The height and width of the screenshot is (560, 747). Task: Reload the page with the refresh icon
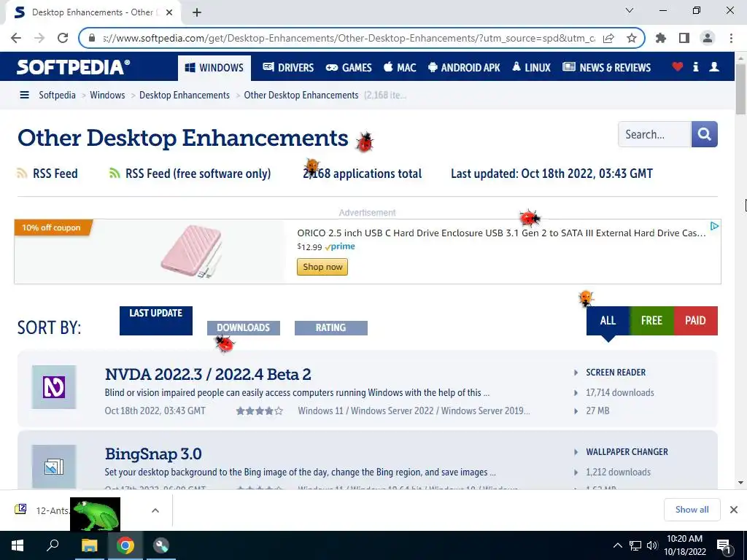(63, 38)
